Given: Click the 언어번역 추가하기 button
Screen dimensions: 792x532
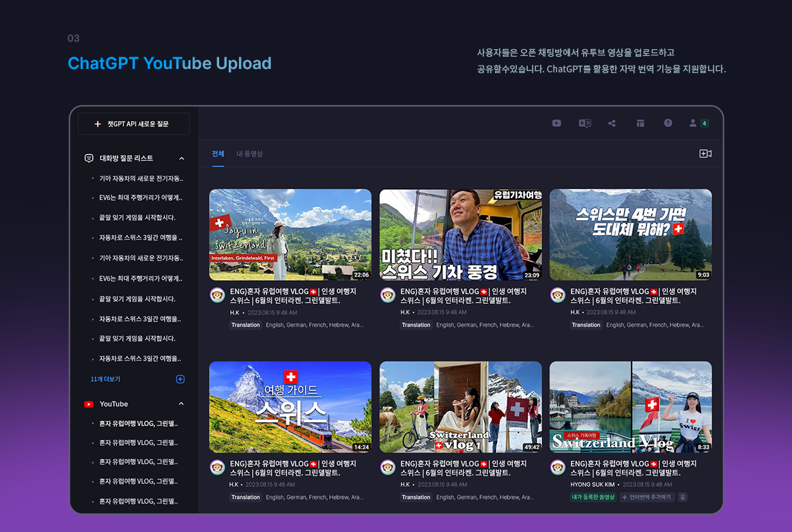Looking at the screenshot, I should point(647,497).
